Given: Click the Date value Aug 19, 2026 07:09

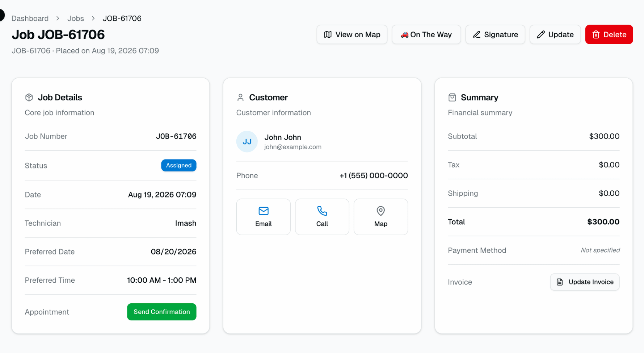Looking at the screenshot, I should (x=162, y=195).
